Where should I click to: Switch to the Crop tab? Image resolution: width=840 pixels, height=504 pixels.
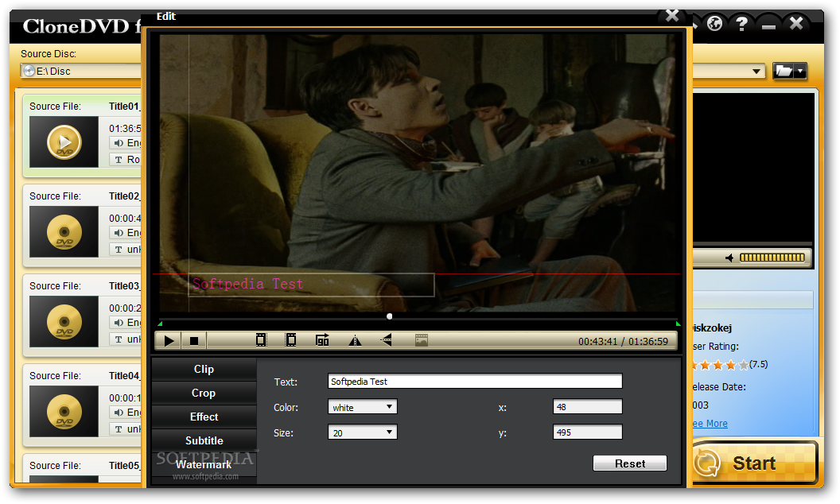pos(204,393)
